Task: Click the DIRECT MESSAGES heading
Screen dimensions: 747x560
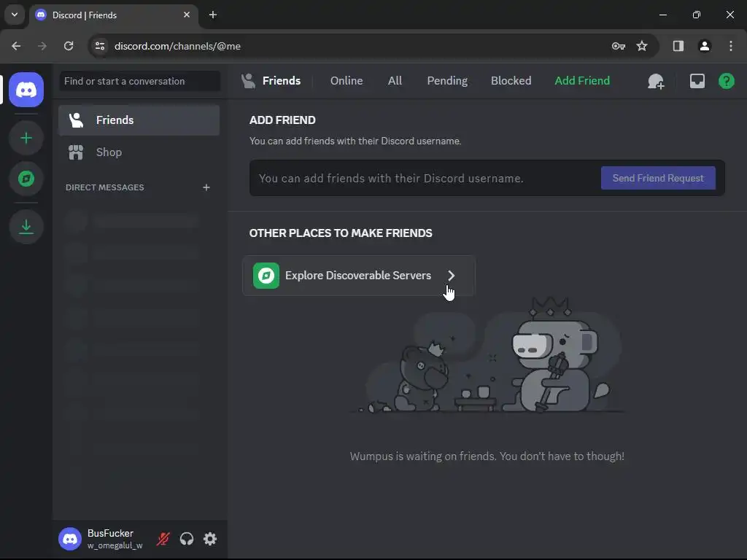Action: coord(105,187)
